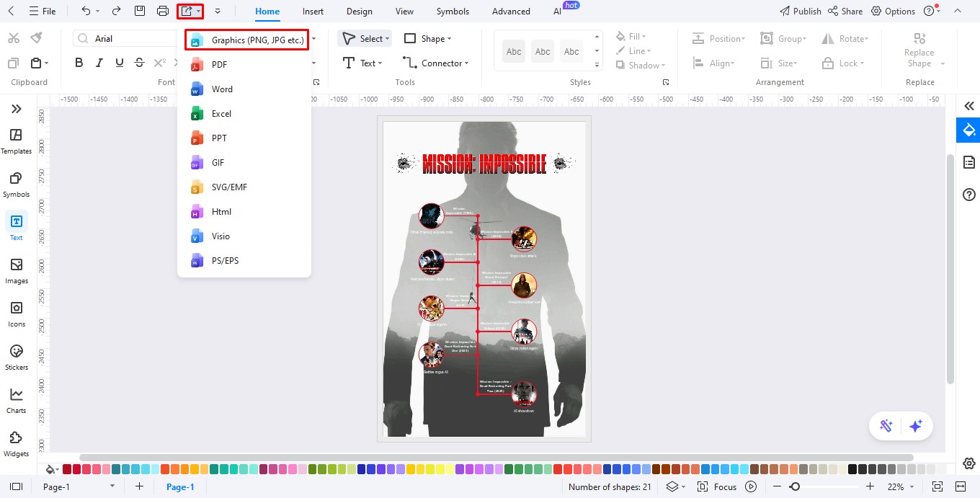Save the document with the floppy disk icon
Viewport: 980px width, 498px height.
pos(140,12)
